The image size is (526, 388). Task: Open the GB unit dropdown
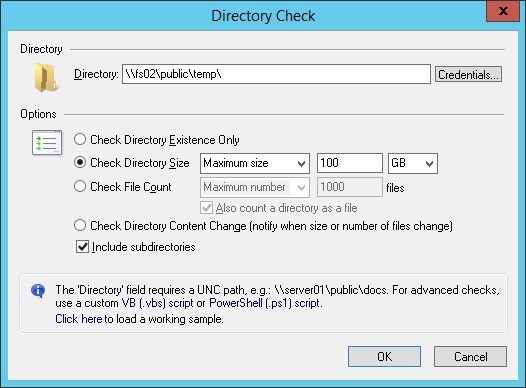coord(413,163)
